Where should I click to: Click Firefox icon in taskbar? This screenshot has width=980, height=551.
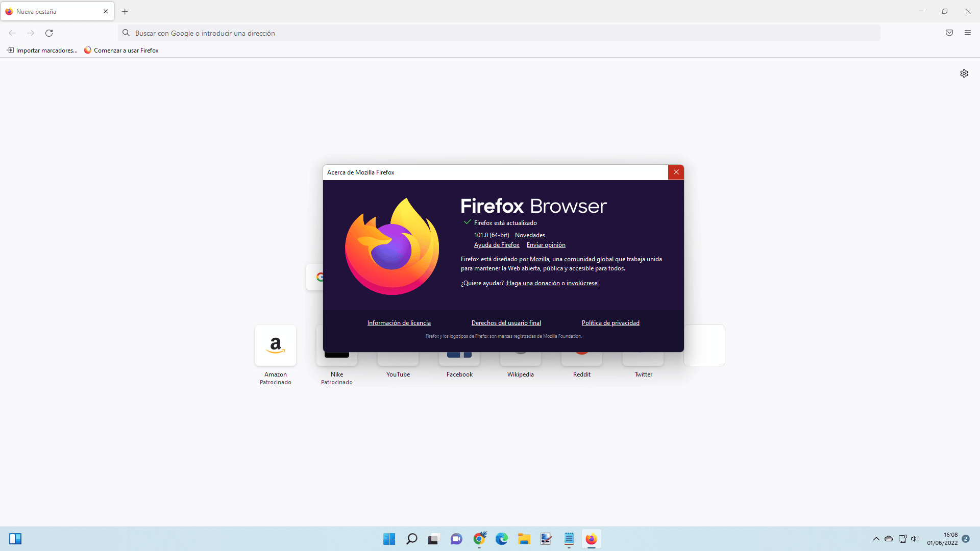(591, 539)
